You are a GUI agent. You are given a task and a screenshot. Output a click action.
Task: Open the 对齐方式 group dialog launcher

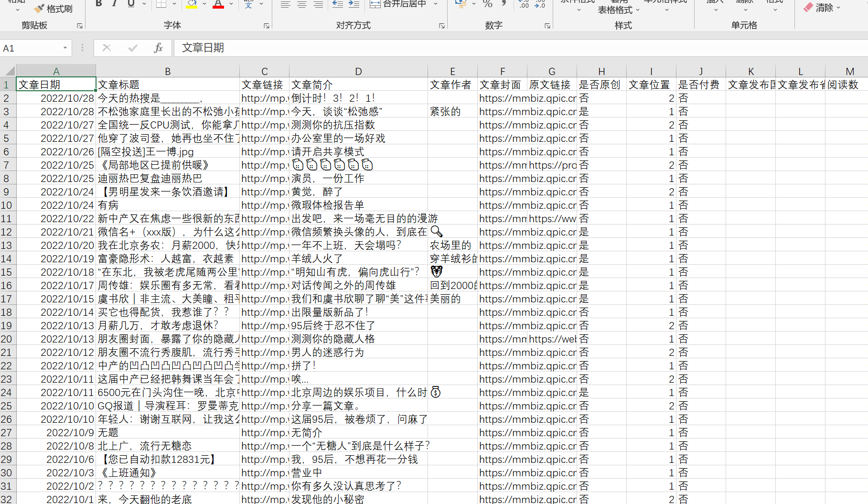[x=442, y=26]
